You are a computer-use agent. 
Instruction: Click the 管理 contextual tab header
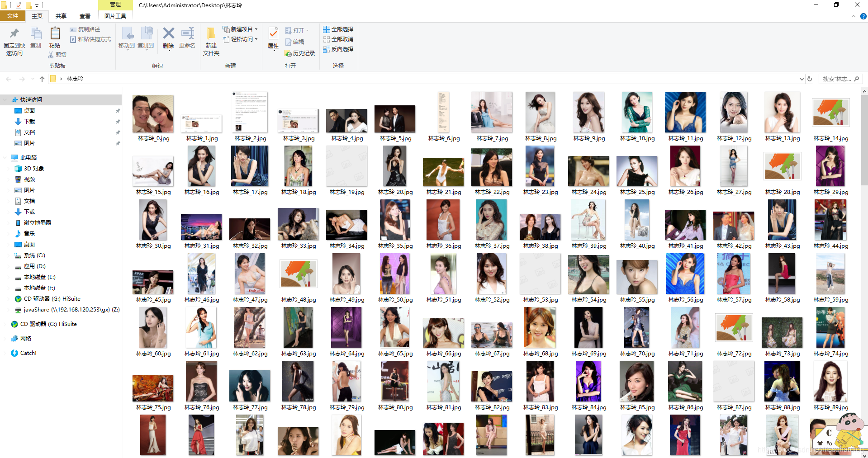(115, 5)
